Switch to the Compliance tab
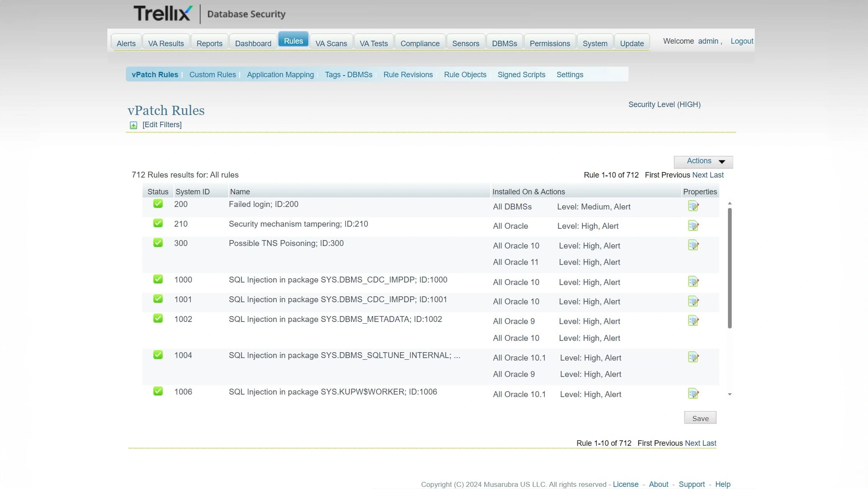 (420, 43)
